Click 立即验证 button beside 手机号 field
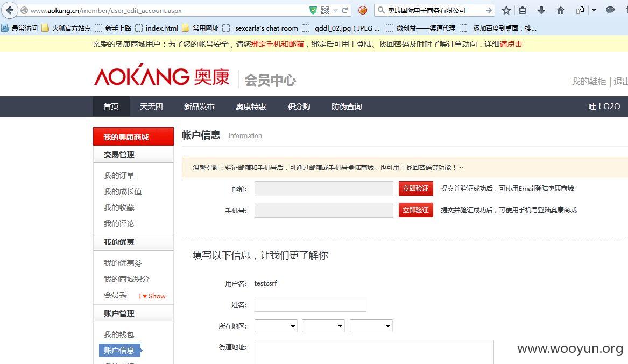 (416, 210)
